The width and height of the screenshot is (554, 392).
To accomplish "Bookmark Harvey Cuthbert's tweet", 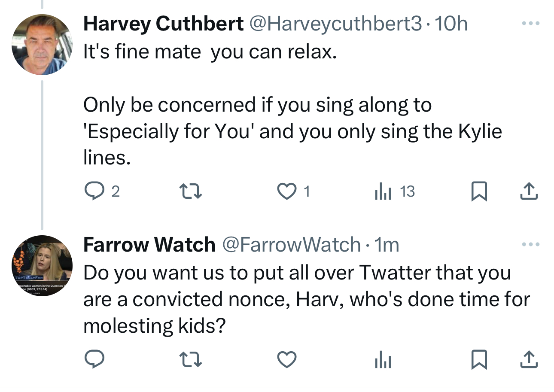I will tap(479, 191).
